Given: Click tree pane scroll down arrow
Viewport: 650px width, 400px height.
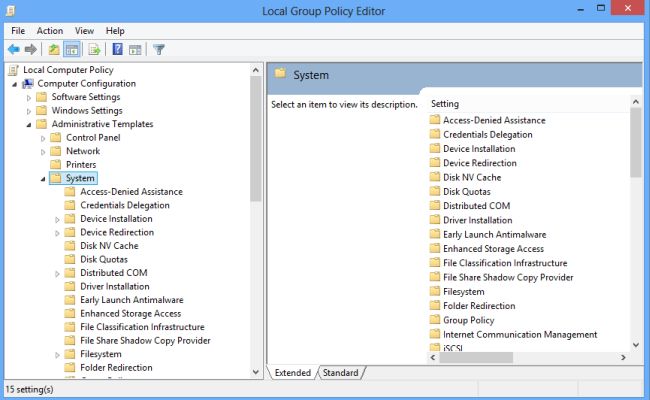Looking at the screenshot, I should tap(256, 372).
